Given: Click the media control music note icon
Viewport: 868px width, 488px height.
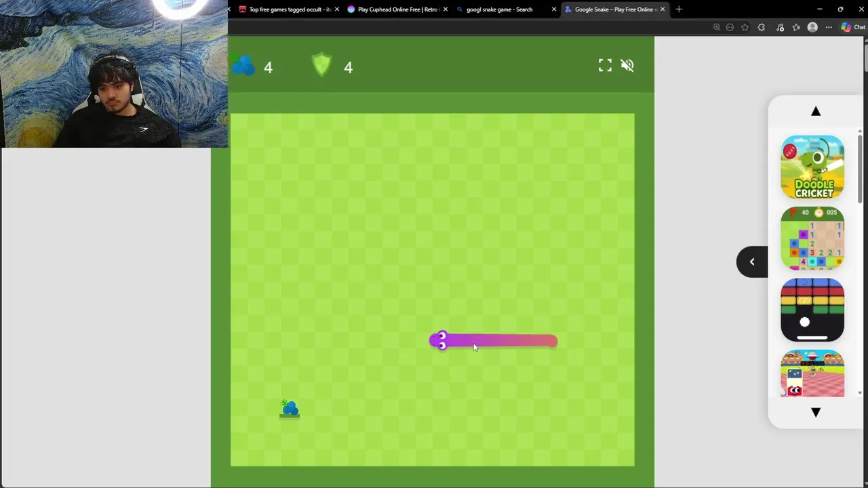Looking at the screenshot, I should [x=781, y=27].
